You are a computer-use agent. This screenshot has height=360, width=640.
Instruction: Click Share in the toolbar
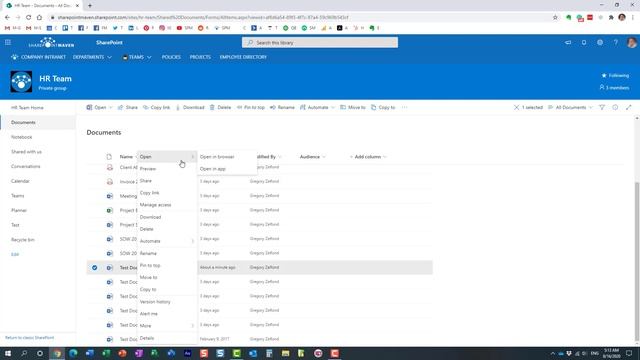(128, 107)
